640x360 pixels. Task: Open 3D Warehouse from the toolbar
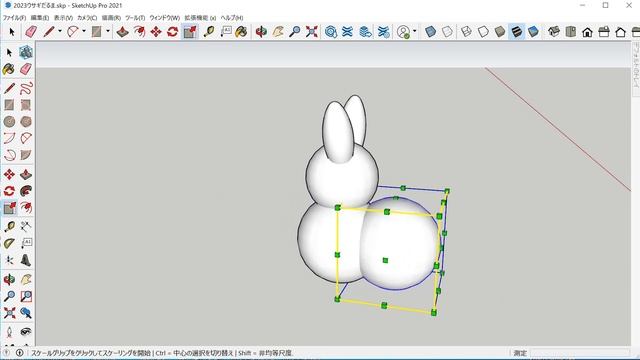tap(331, 32)
